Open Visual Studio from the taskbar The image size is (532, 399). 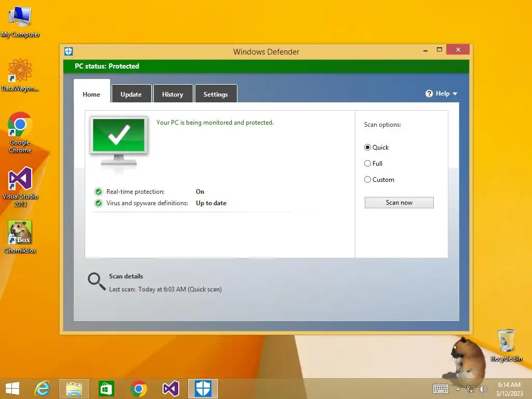click(170, 389)
